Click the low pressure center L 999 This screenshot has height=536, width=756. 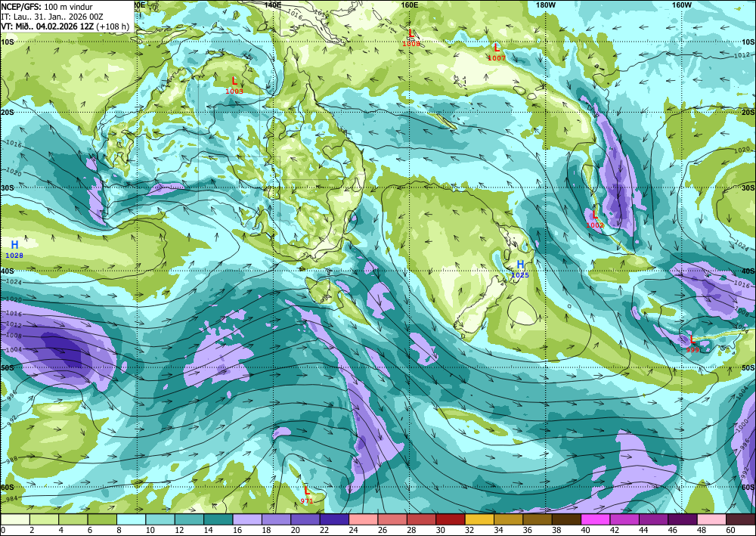692,343
